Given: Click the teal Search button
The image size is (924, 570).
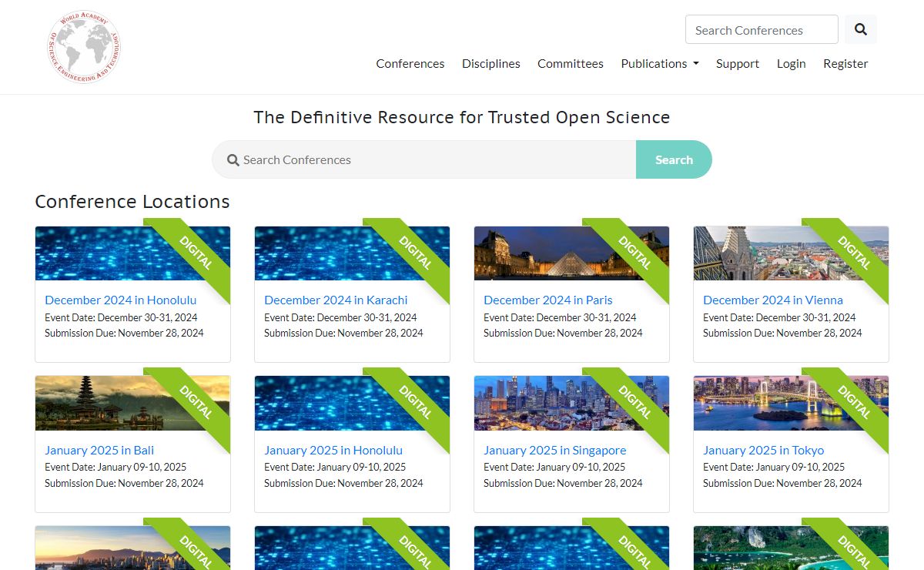Looking at the screenshot, I should [x=674, y=159].
